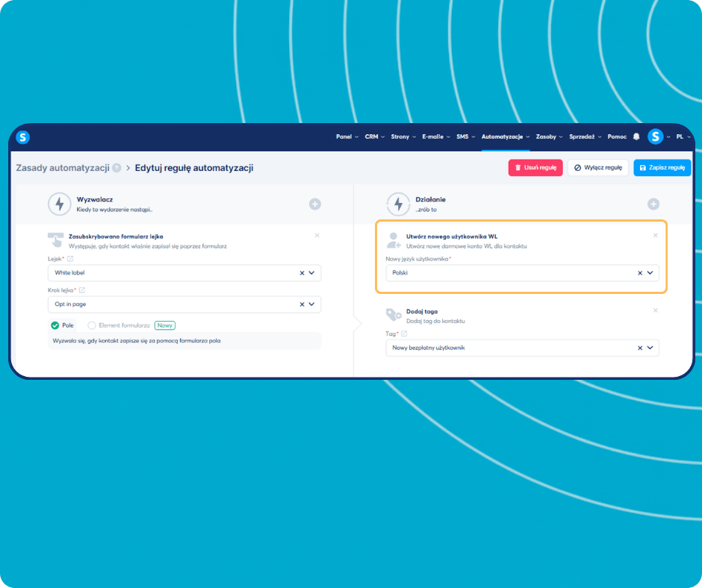Expand the Tag dropdown
This screenshot has width=702, height=588.
(650, 348)
